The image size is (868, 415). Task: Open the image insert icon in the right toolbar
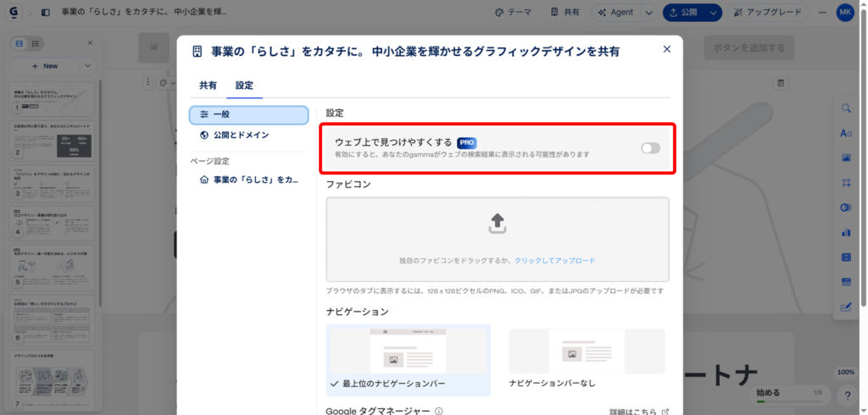coord(845,158)
